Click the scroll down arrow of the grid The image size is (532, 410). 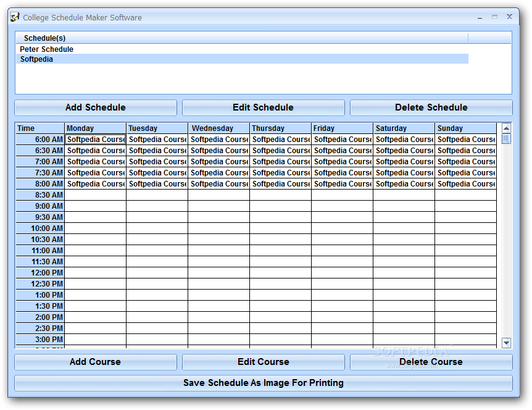click(x=506, y=343)
